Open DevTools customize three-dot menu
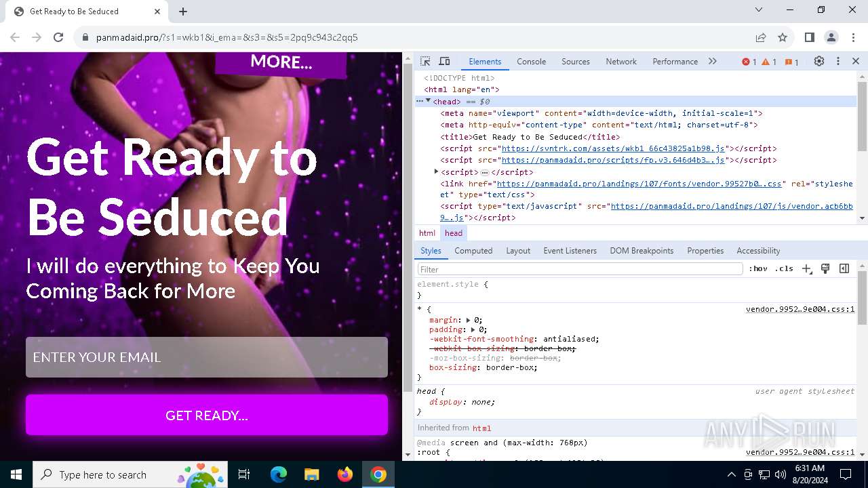The height and width of the screenshot is (488, 868). tap(838, 61)
